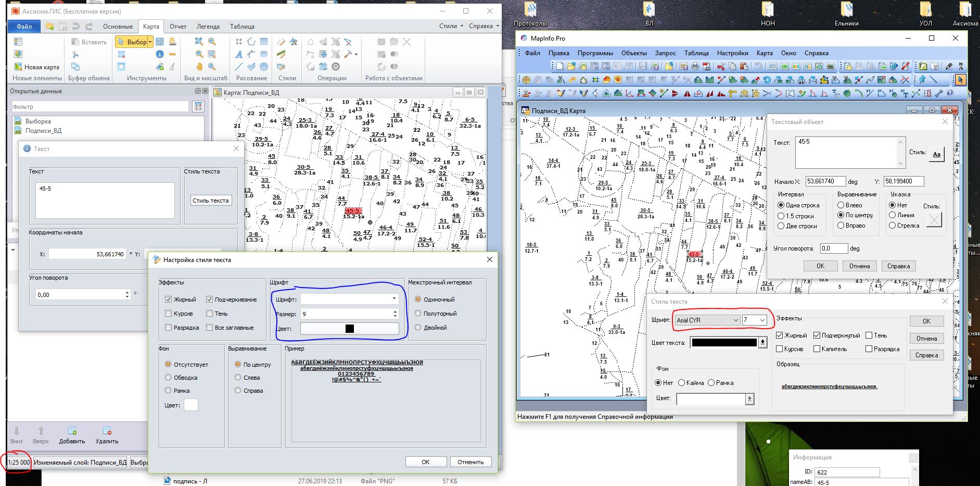Screen dimensions: 980x486
Task: Click the Новая карта button
Action: [x=36, y=67]
